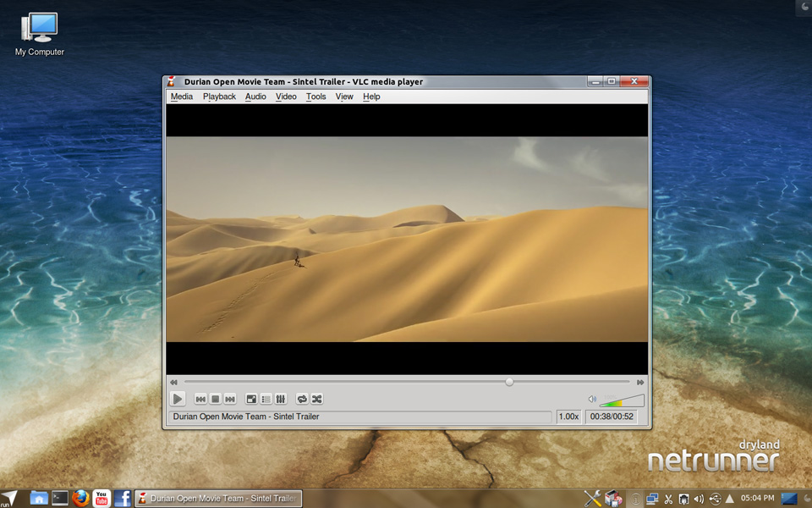The image size is (812, 508).
Task: Open the Playback menu
Action: (x=219, y=97)
